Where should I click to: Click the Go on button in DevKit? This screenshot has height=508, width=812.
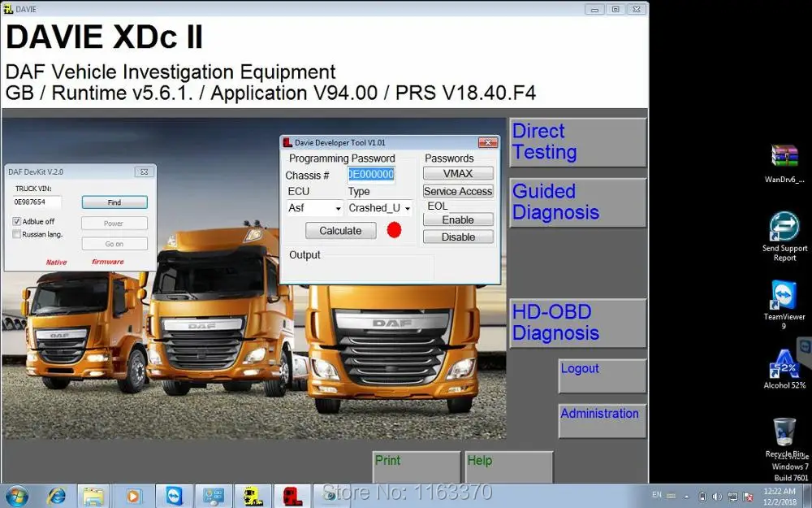pos(114,244)
